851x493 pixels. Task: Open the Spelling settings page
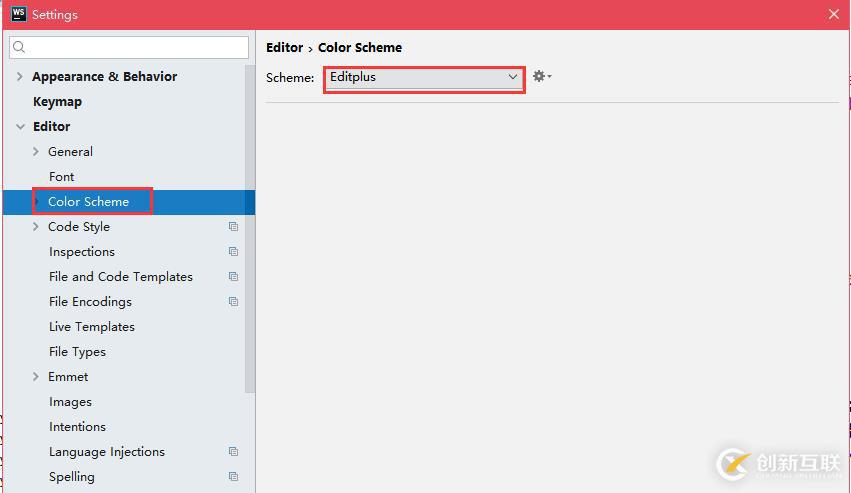click(x=72, y=476)
